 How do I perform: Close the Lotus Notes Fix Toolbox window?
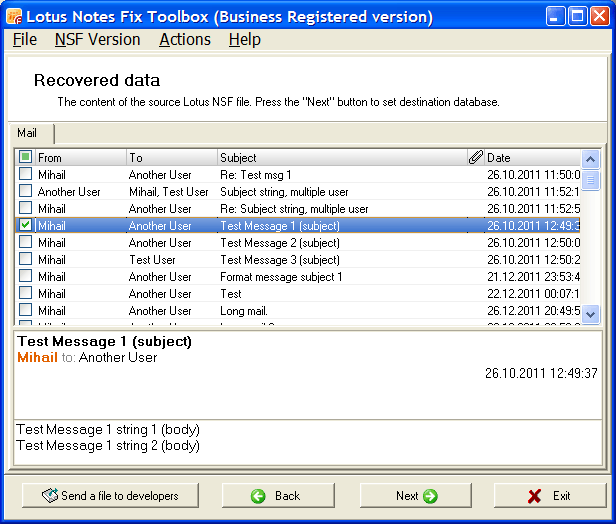tap(600, 16)
